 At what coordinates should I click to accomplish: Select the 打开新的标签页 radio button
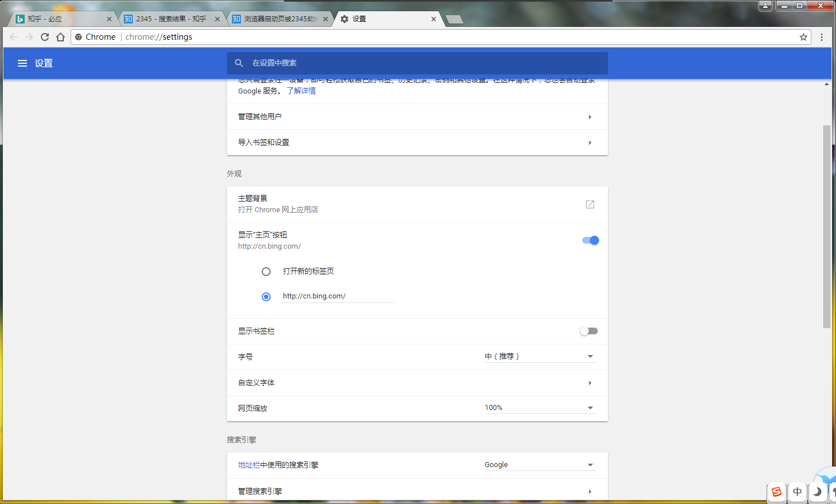tap(266, 271)
